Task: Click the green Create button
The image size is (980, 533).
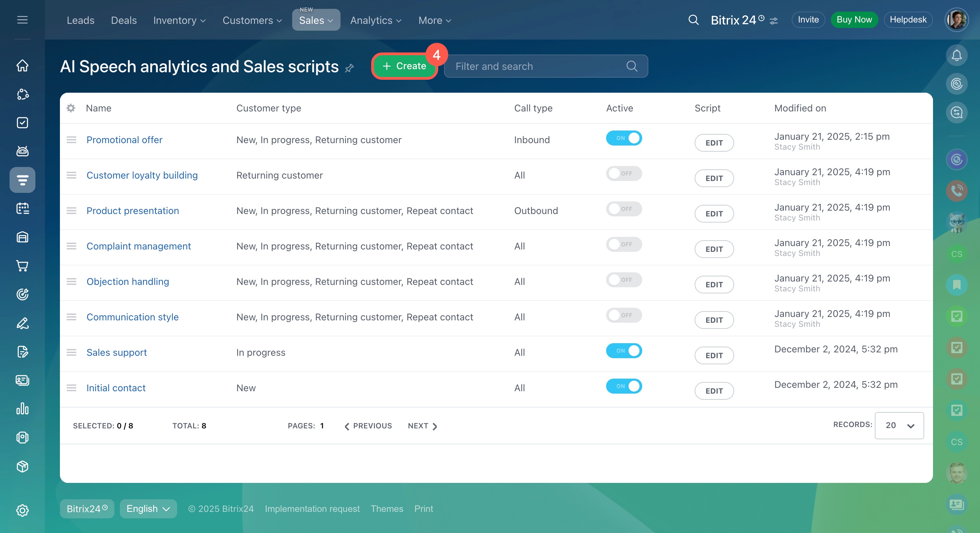Action: (404, 66)
